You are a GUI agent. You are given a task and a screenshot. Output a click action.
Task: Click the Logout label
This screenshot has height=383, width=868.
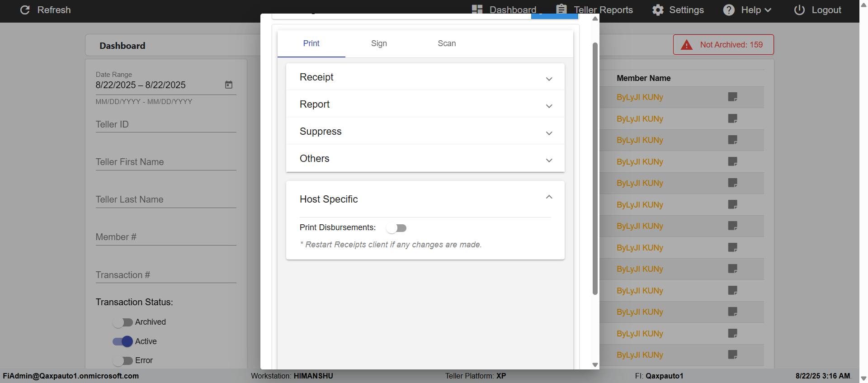826,10
